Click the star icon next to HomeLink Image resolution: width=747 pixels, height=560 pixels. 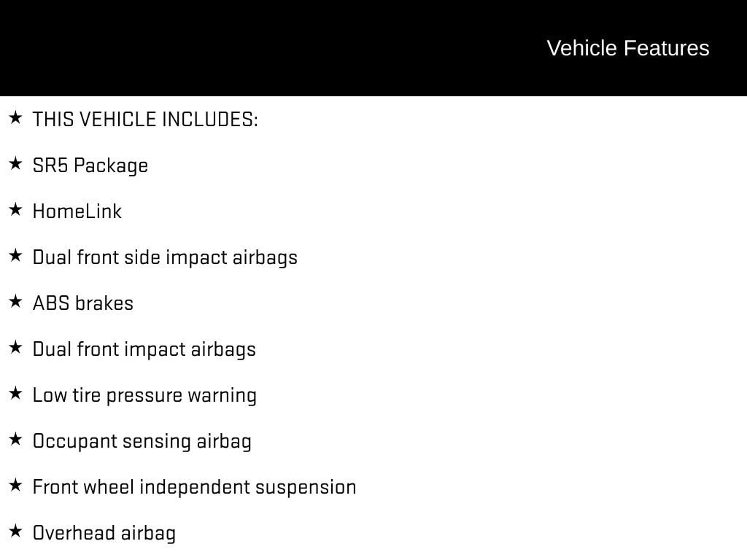15,209
